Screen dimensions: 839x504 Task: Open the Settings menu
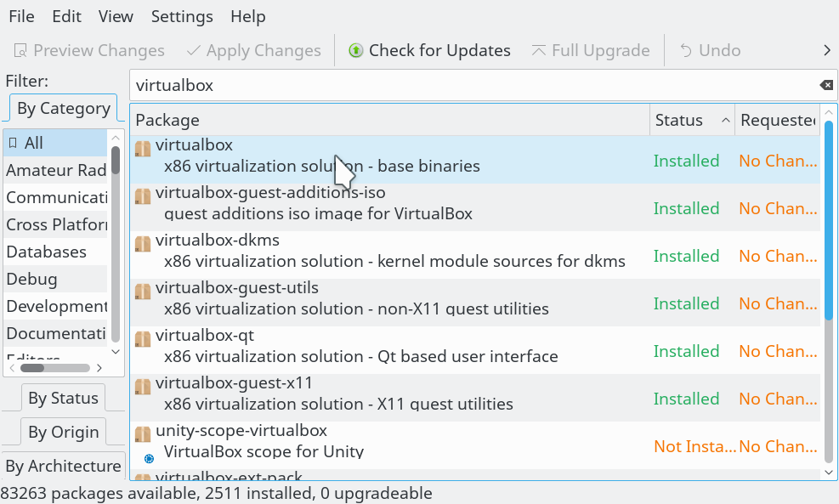(x=182, y=16)
